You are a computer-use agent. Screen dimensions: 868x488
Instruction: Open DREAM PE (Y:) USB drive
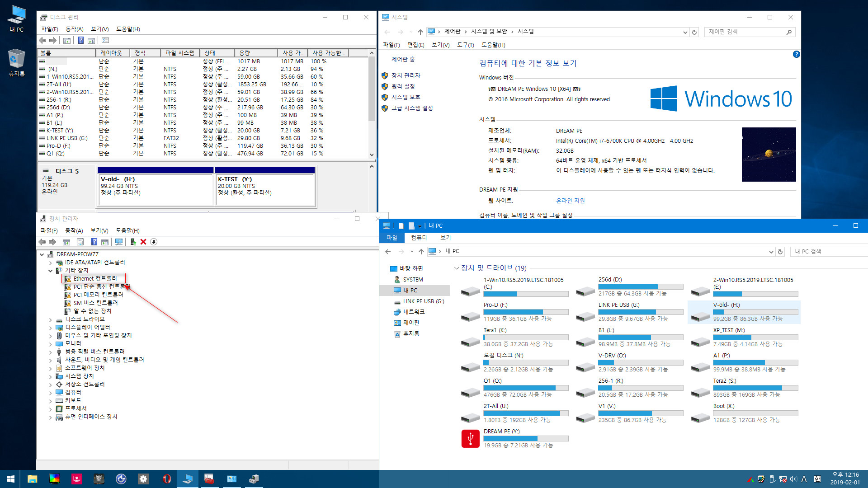pos(515,438)
